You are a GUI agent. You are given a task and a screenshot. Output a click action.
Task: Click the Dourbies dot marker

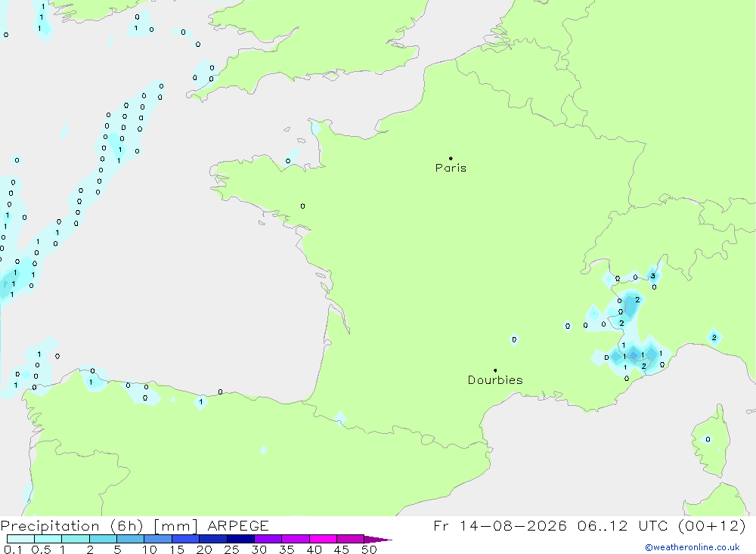[495, 370]
